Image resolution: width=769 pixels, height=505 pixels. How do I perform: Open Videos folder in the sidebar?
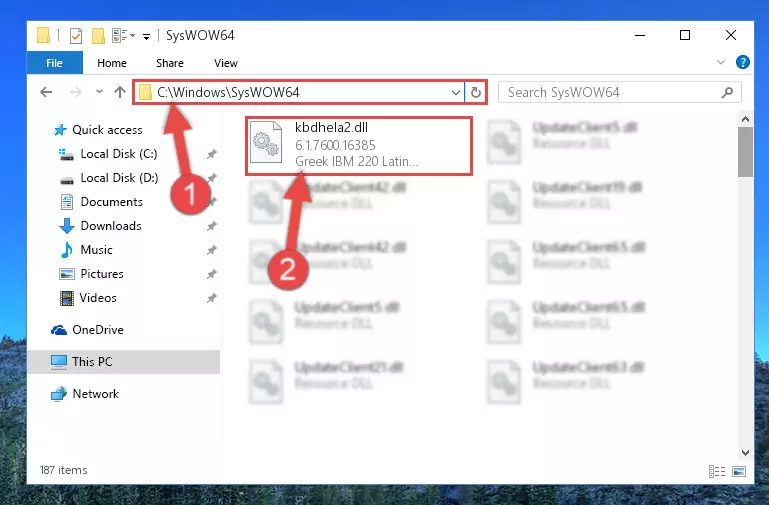click(98, 298)
